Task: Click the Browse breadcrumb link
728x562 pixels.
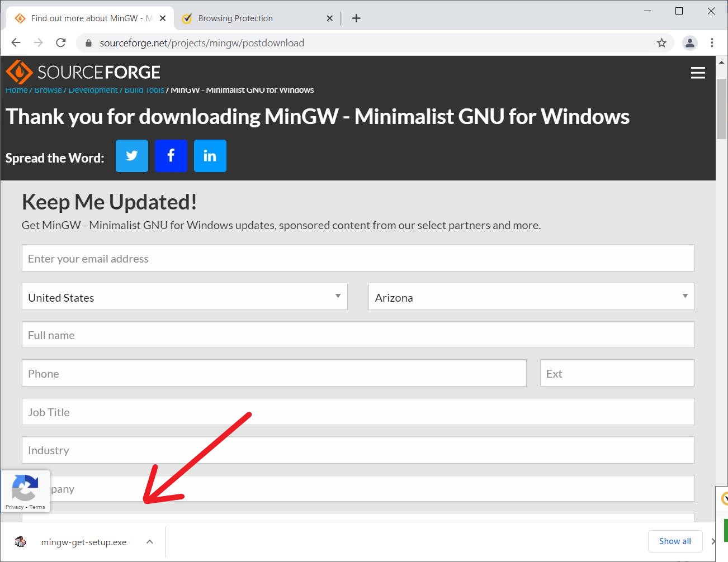Action: 48,90
